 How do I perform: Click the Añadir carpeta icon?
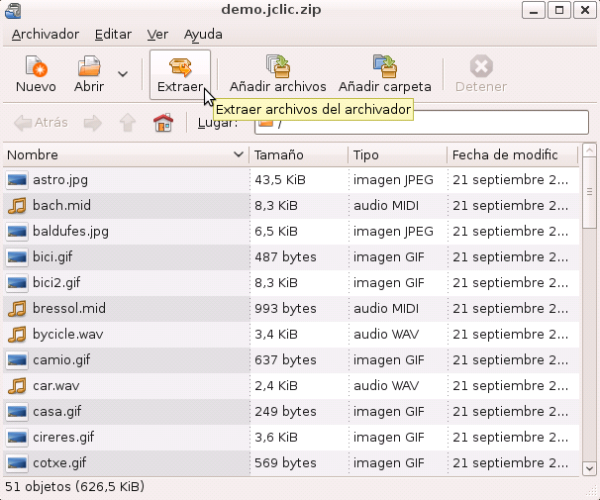coord(385,68)
